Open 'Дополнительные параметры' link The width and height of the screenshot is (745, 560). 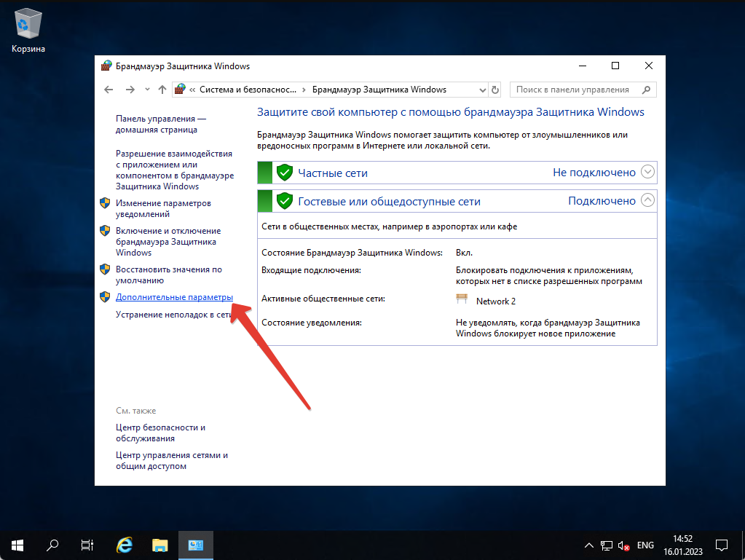tap(174, 297)
